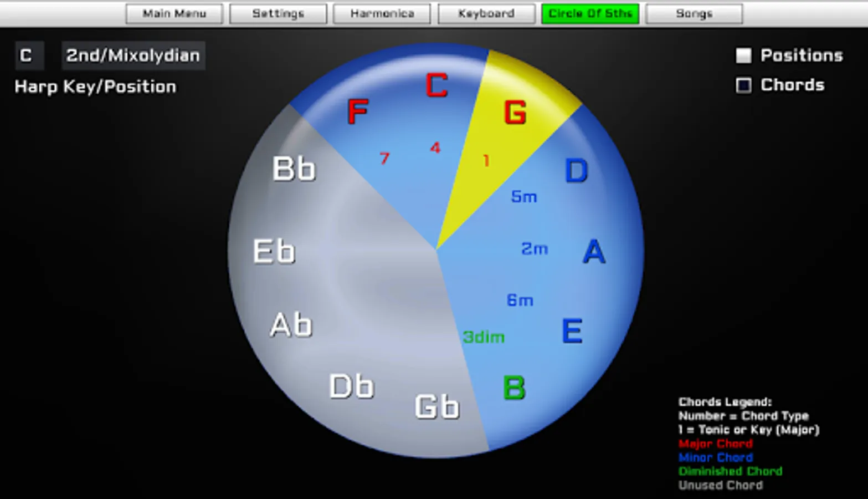Choose the A key on the circle
Viewport: 868px width, 499px height.
[x=594, y=251]
